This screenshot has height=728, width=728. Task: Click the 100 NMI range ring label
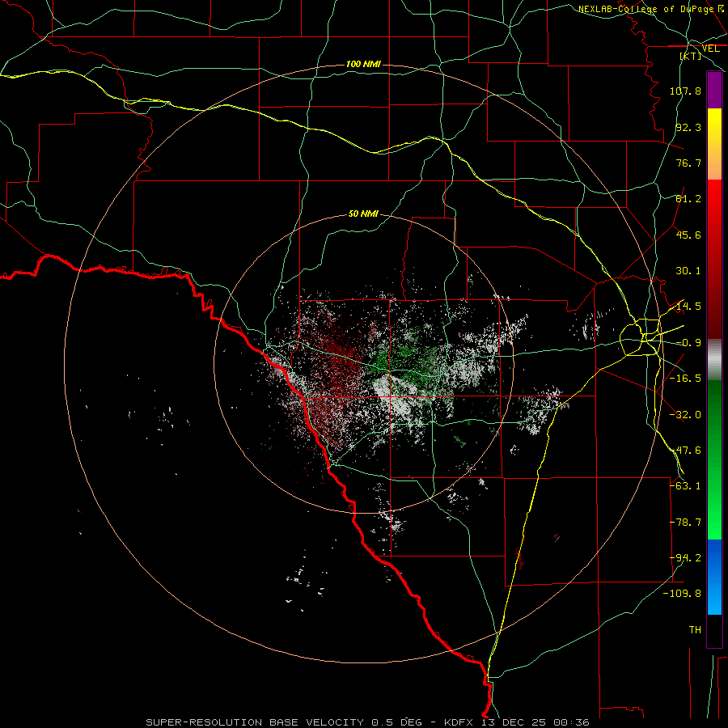point(363,64)
